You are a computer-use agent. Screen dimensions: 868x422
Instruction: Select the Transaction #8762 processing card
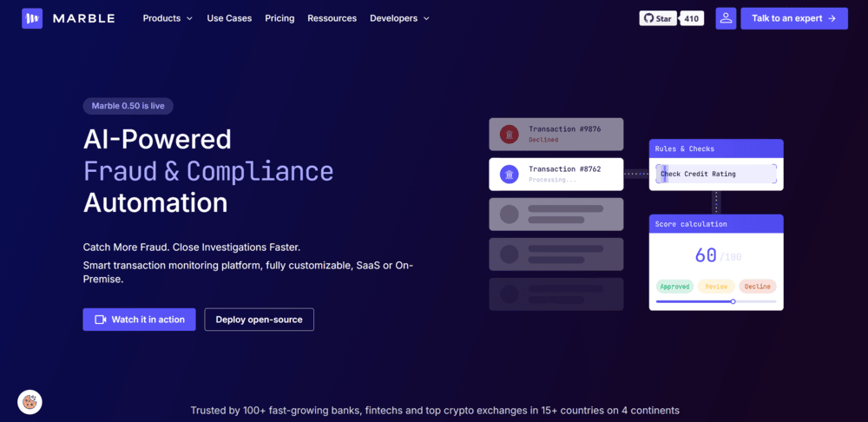pos(556,175)
